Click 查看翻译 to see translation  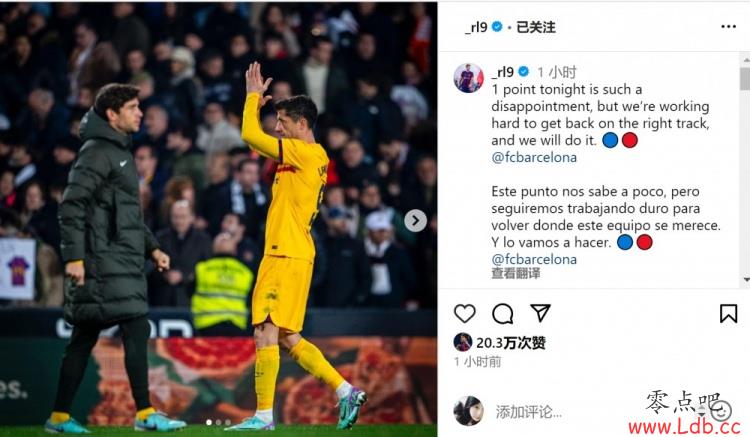click(516, 273)
